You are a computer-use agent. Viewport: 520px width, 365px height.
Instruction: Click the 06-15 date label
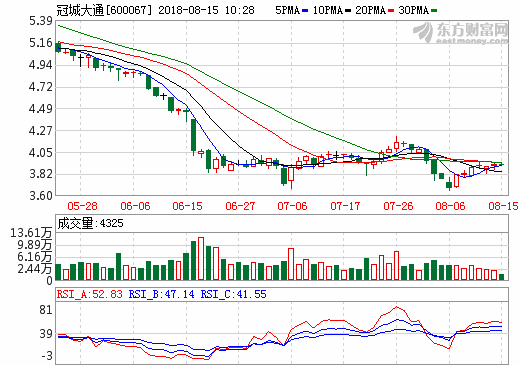187,206
